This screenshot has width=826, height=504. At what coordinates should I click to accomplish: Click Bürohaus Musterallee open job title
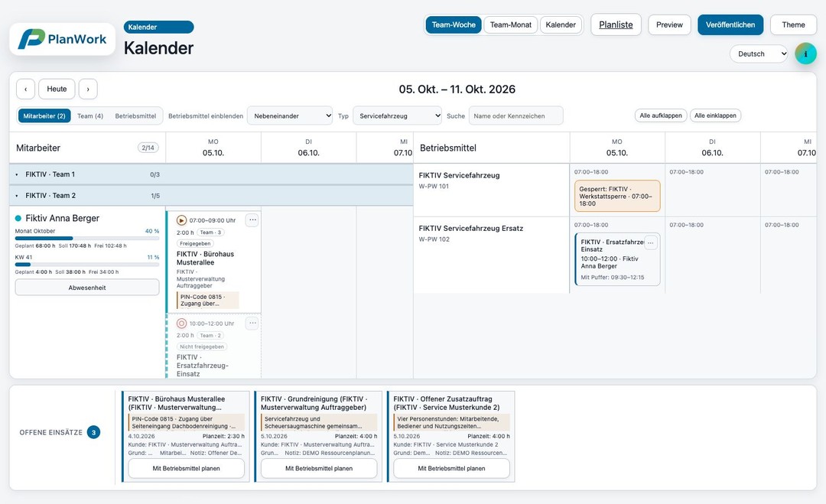[177, 403]
